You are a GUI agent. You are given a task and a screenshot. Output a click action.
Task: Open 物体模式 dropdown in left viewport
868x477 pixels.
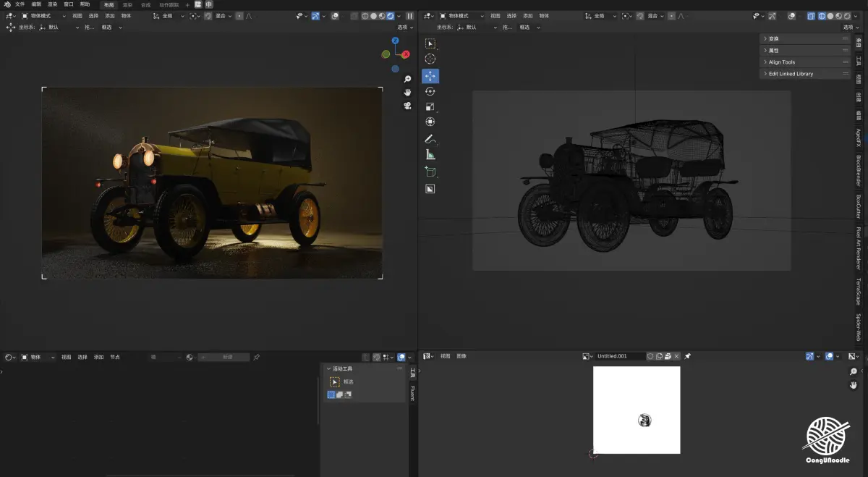[x=43, y=15]
